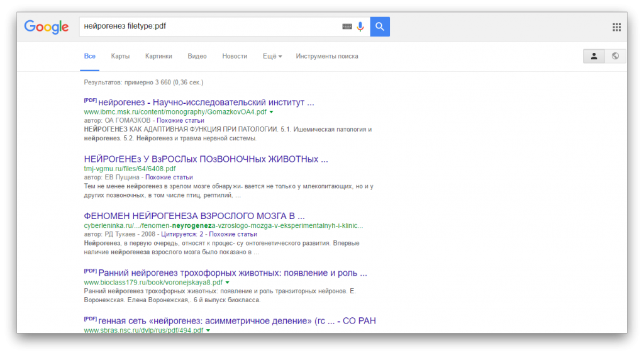644x355 pixels.
Task: Click Похожие статьи under ЕВ Пущина
Action: click(169, 177)
